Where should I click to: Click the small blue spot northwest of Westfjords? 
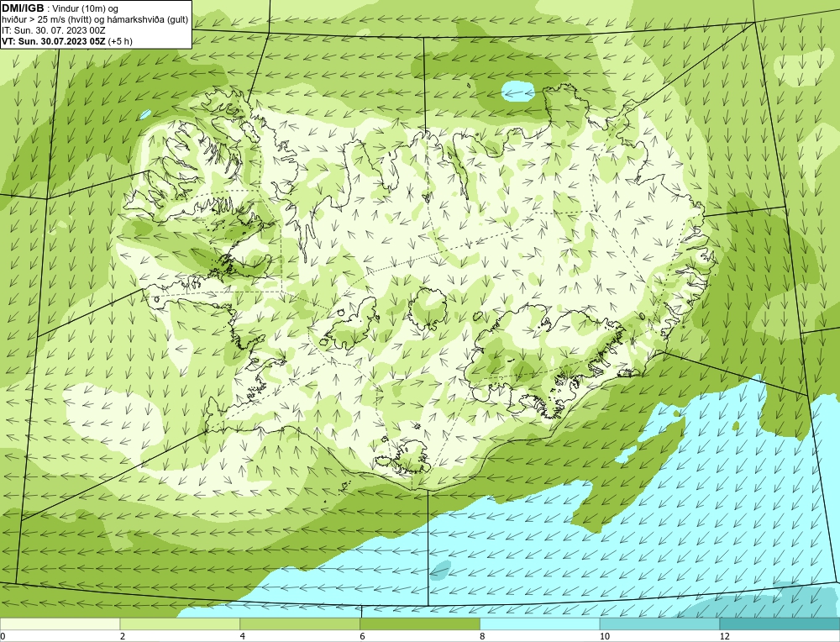click(x=145, y=114)
